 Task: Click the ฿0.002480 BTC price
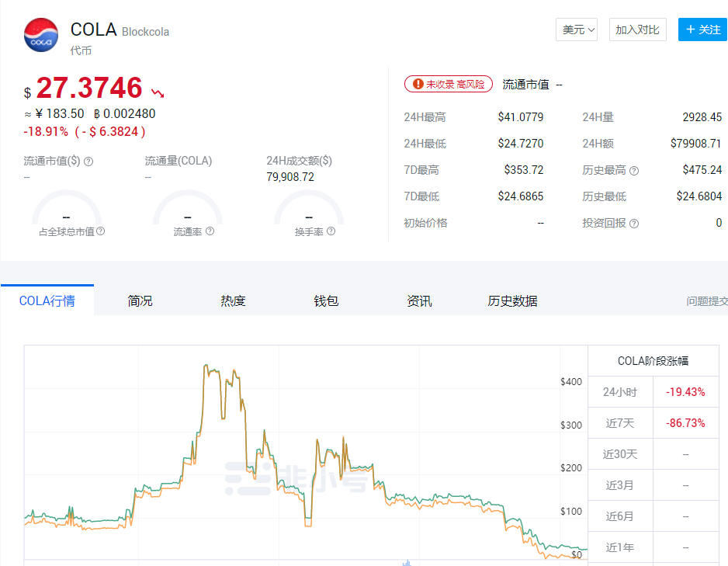[x=124, y=114]
